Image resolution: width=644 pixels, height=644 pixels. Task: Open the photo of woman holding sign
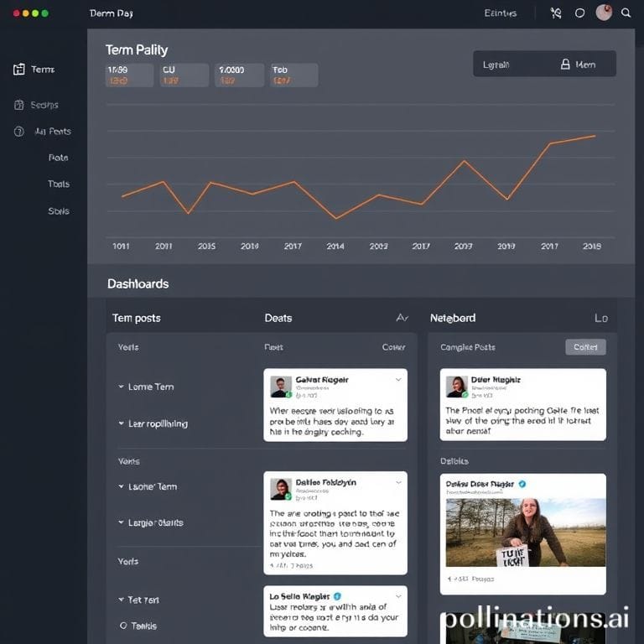tap(526, 532)
